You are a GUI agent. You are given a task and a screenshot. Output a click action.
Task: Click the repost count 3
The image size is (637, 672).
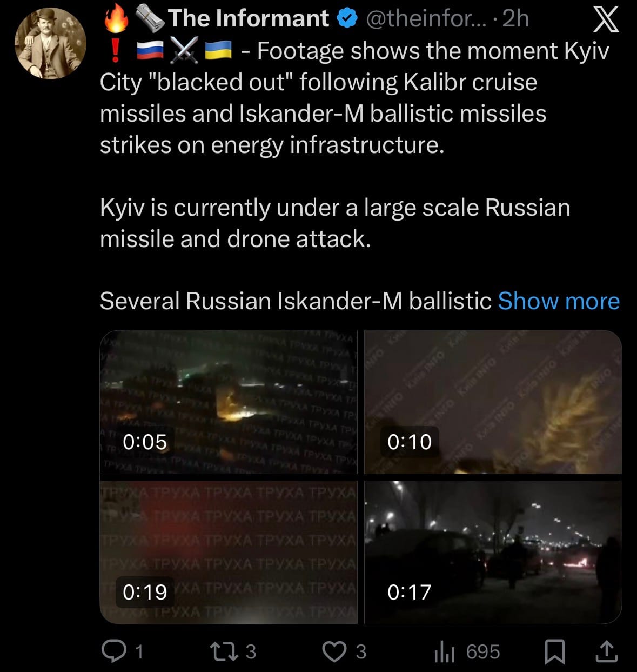tap(251, 651)
